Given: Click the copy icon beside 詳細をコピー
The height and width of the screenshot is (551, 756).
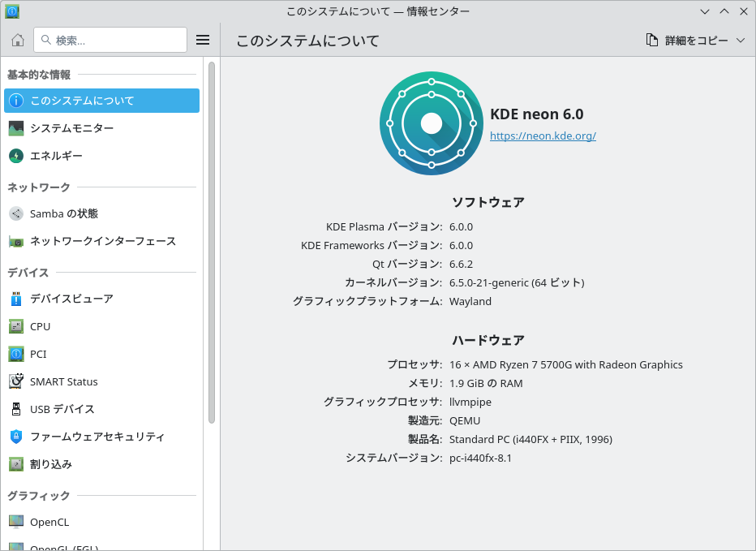Looking at the screenshot, I should (x=652, y=40).
